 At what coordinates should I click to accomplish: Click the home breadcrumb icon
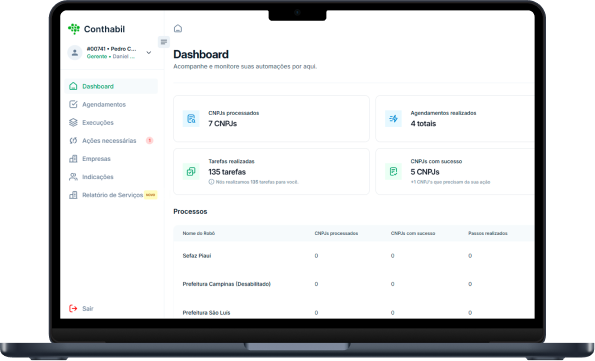(x=178, y=28)
